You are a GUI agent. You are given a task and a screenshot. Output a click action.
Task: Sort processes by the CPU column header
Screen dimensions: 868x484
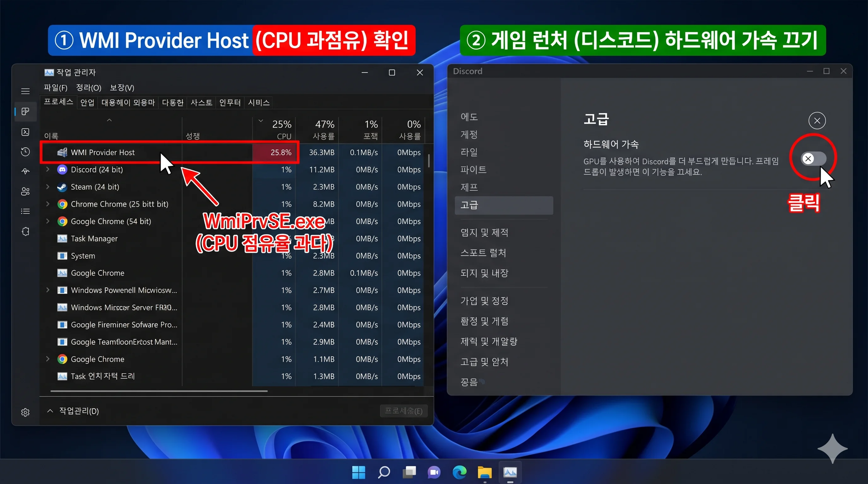(x=274, y=129)
